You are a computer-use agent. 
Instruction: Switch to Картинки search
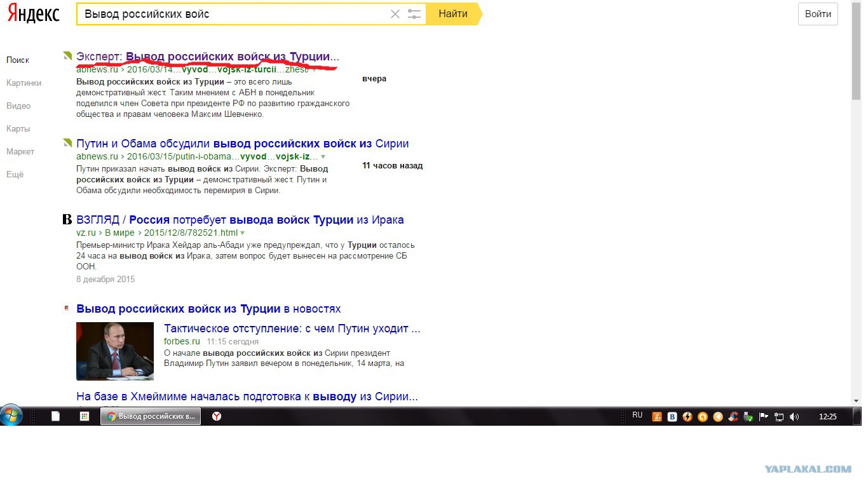[24, 83]
